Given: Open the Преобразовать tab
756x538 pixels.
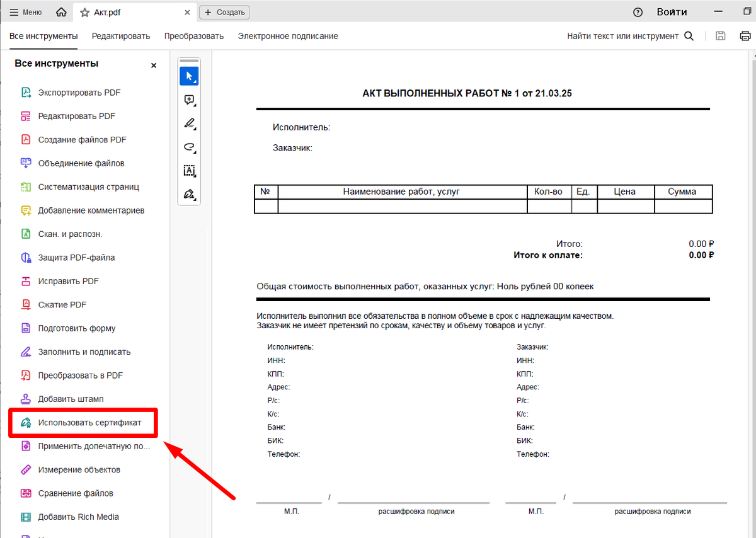Looking at the screenshot, I should [x=194, y=36].
